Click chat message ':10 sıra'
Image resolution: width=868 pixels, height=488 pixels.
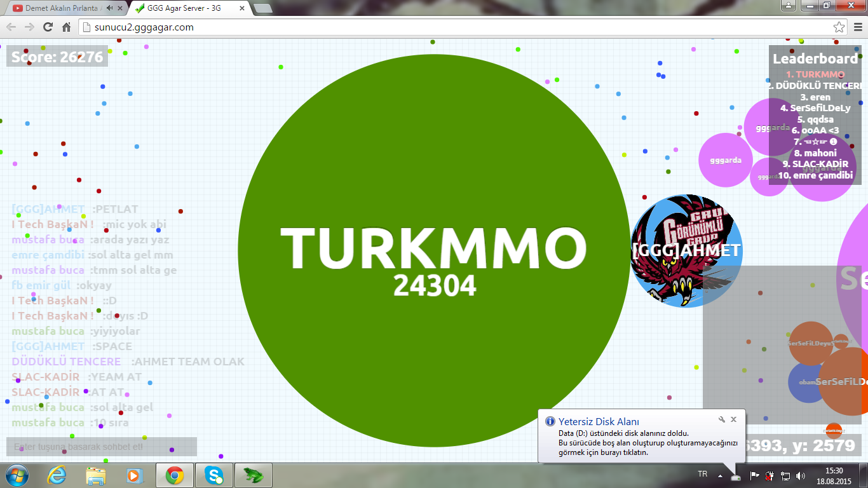tap(109, 423)
